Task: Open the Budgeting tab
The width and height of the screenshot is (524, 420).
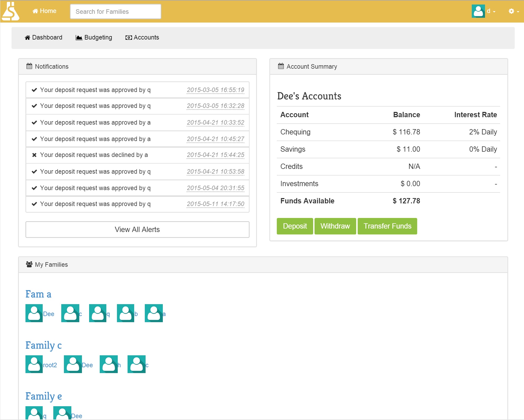Action: [x=94, y=37]
